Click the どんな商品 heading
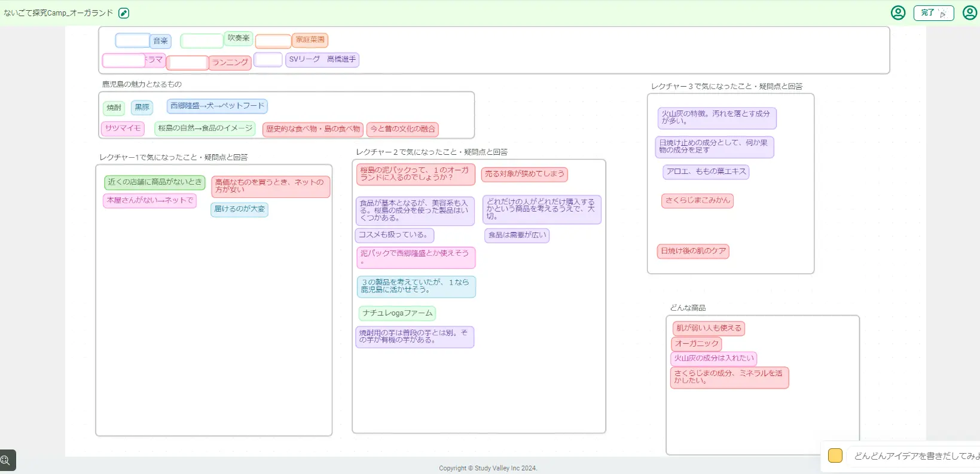Screen dimensions: 980x474 point(688,308)
